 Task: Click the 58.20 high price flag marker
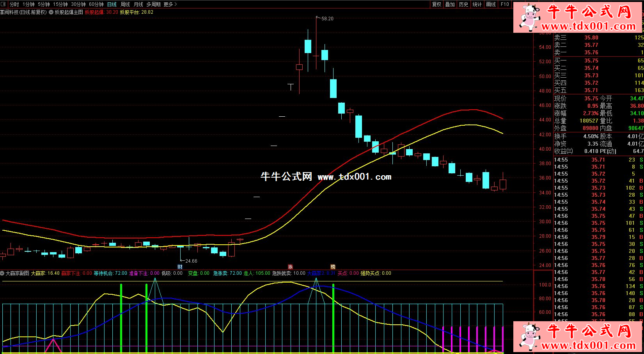325,18
